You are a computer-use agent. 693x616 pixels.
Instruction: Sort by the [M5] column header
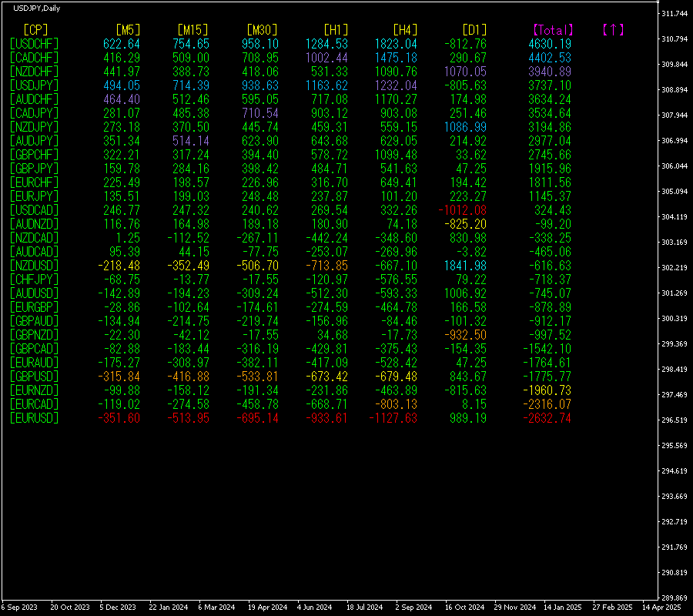point(128,30)
